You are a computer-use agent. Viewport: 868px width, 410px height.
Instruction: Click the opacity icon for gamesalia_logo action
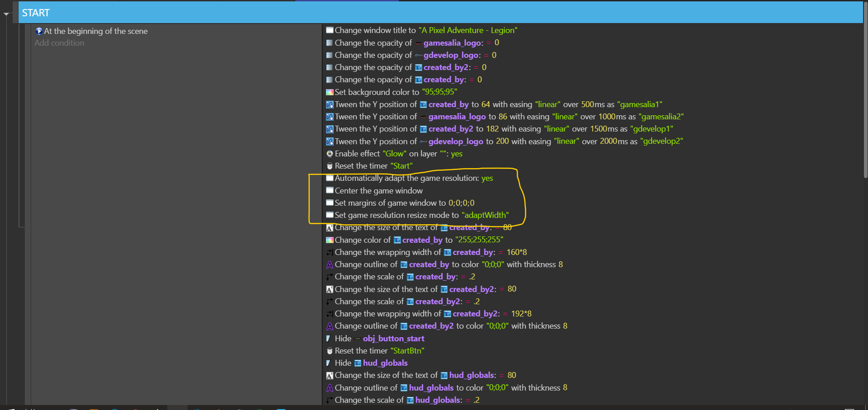coord(330,43)
